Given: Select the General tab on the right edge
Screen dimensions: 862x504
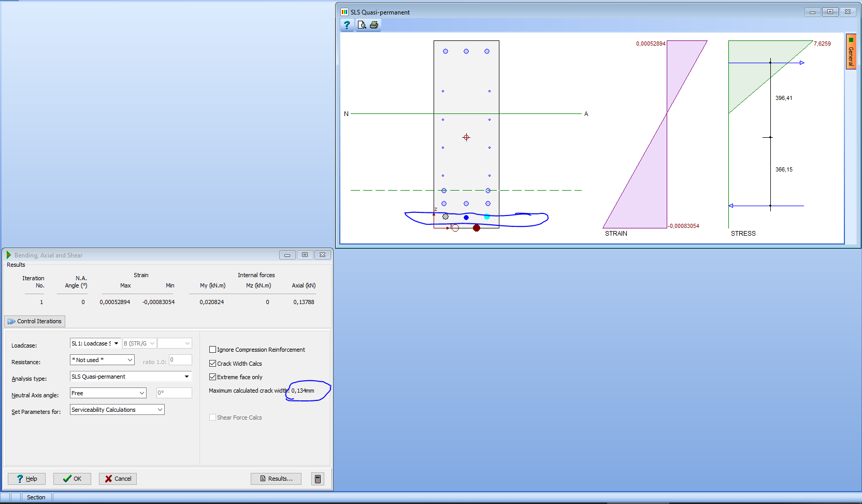Looking at the screenshot, I should (851, 51).
